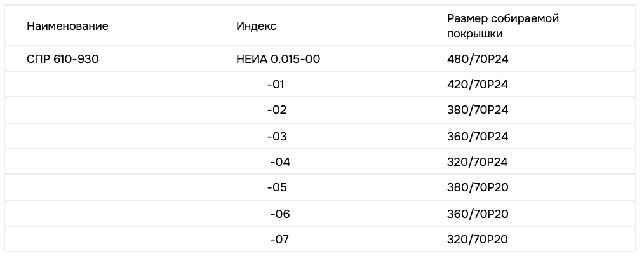Select the 420/70Р24 tire size cell
The height and width of the screenshot is (258, 644).
(x=478, y=85)
